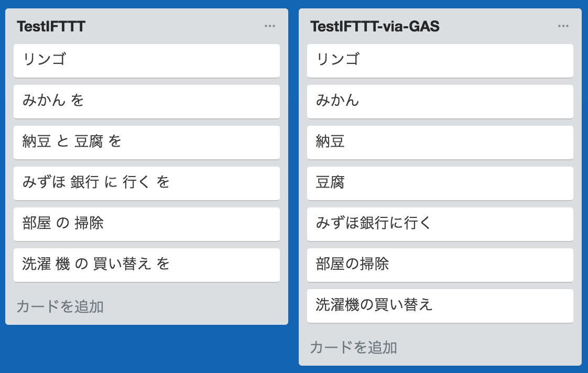Open the 洗濯機の買い替え card
Image resolution: width=588 pixels, height=373 pixels.
pos(440,306)
